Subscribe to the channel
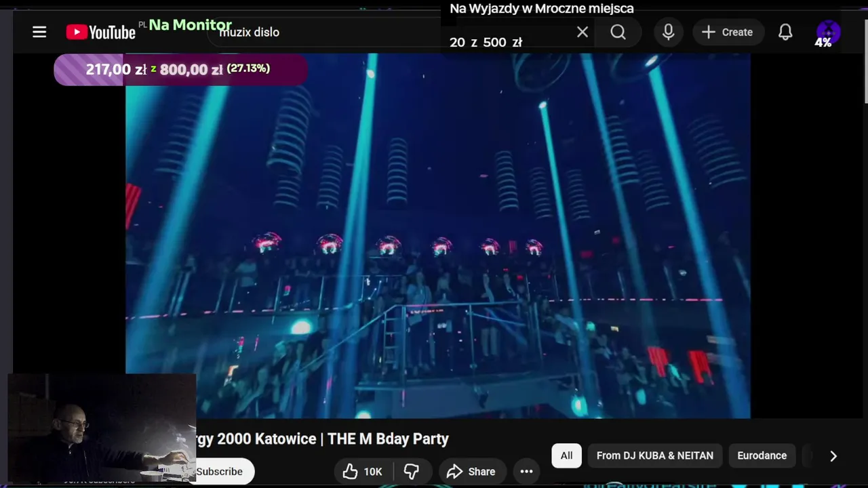This screenshot has width=868, height=488. pos(220,472)
